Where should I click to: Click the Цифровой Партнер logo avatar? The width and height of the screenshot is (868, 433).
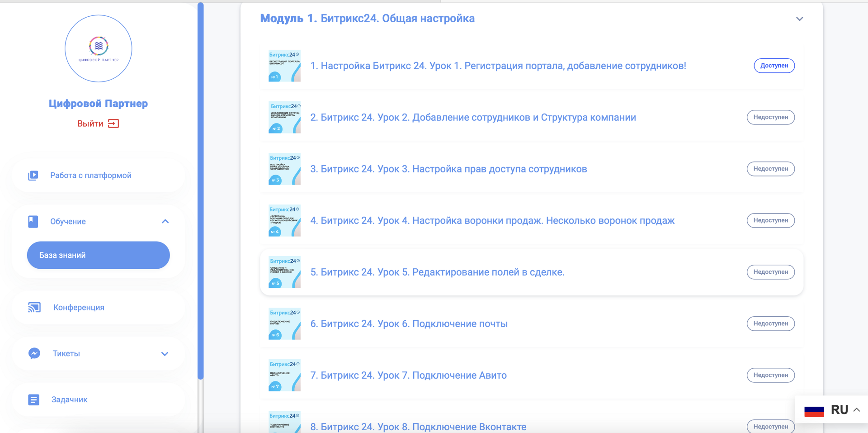(98, 48)
